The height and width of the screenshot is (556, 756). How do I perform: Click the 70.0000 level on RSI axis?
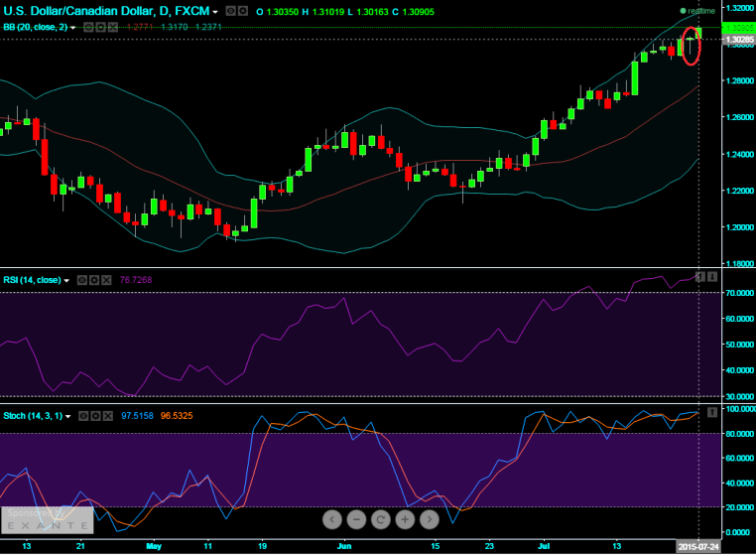click(x=739, y=293)
